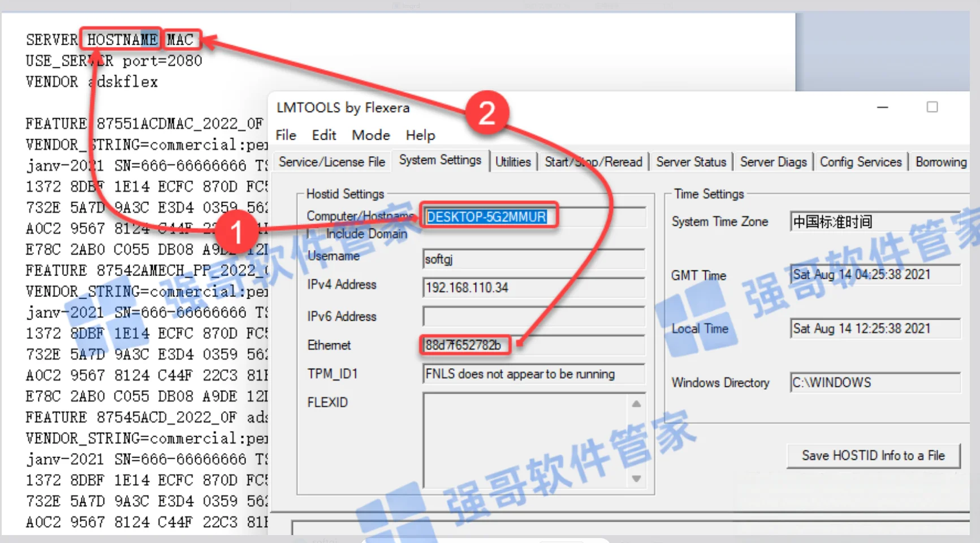Select the Config Services tab
This screenshot has height=543, width=980.
click(x=861, y=162)
